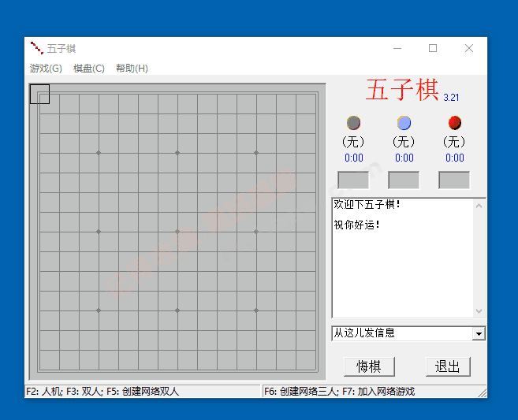This screenshot has height=420, width=518.
Task: Click the gomoku app icon in title bar
Action: 37,48
